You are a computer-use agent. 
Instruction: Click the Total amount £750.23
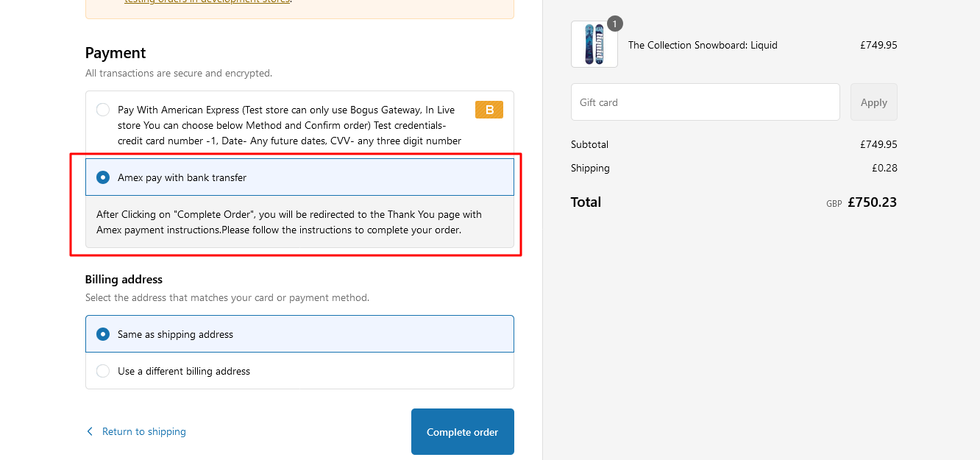click(x=873, y=202)
